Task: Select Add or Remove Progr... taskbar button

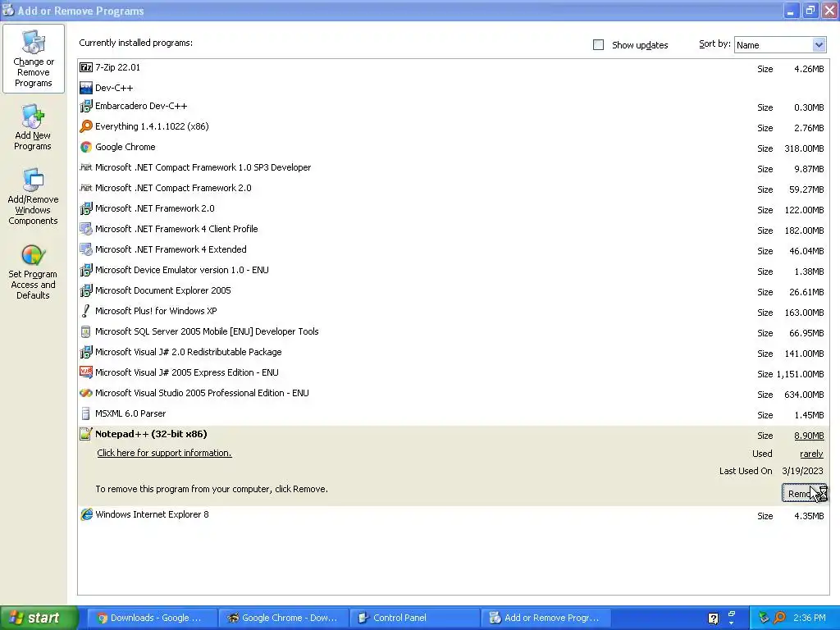Action: tap(547, 618)
